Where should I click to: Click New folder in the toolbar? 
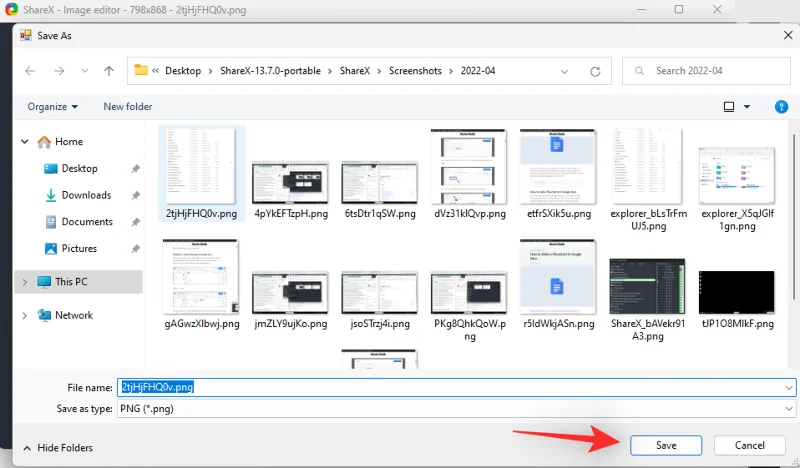[128, 106]
